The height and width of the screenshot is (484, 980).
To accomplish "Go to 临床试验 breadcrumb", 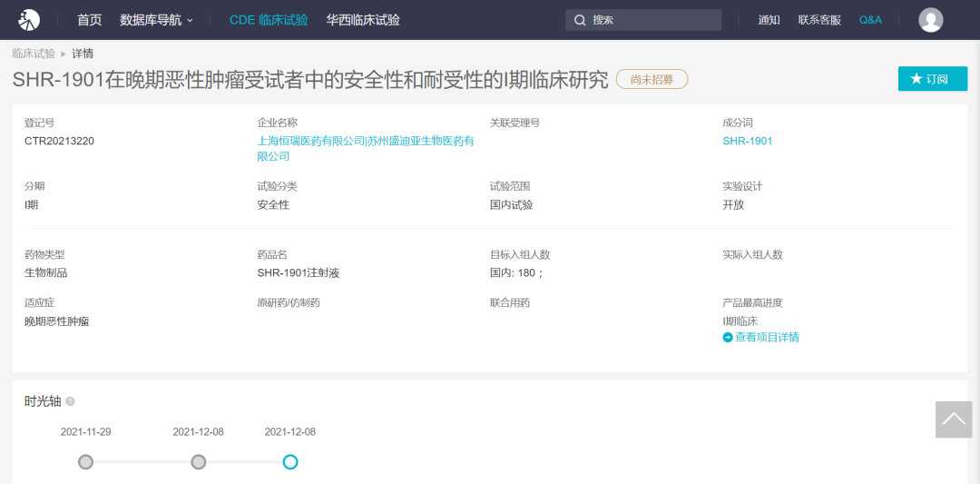I will point(34,54).
